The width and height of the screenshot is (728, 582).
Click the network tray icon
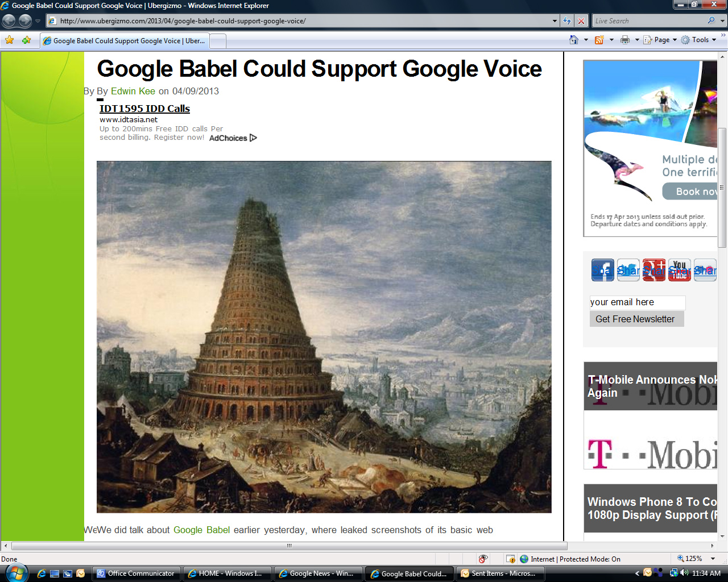(673, 573)
